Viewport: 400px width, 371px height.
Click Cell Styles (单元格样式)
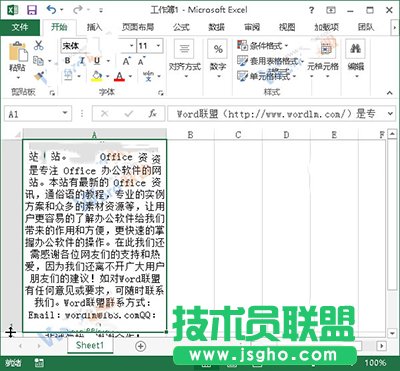267,76
